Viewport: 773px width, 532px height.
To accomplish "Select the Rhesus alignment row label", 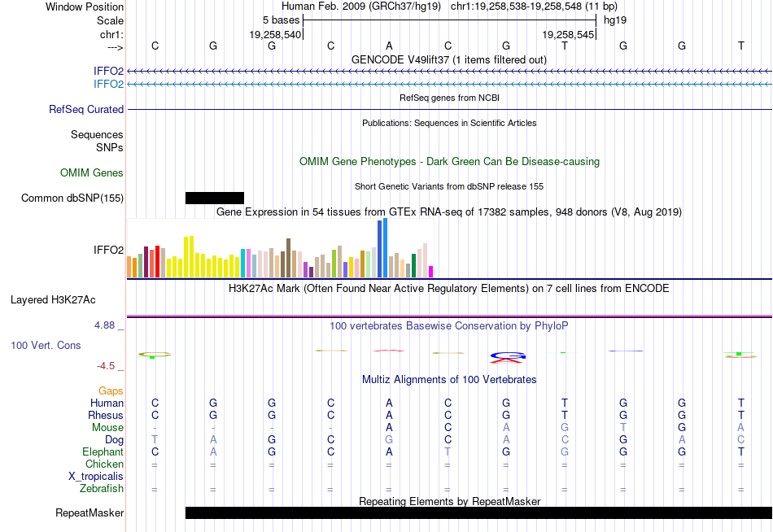I will [x=106, y=416].
